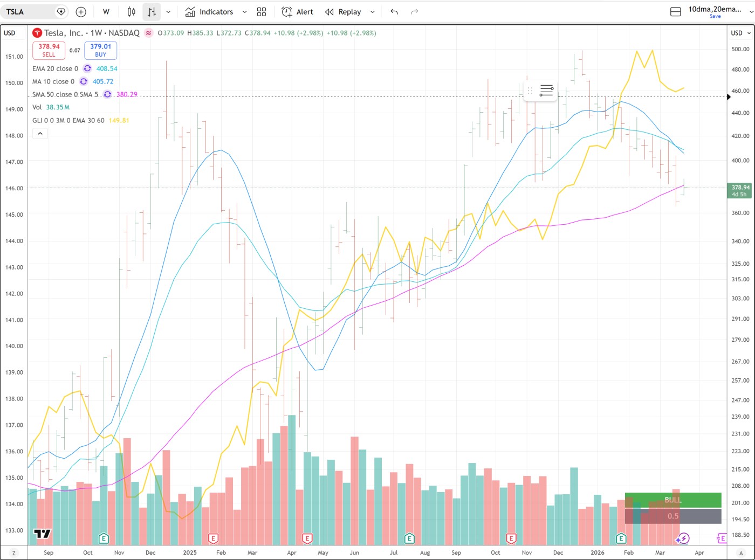Open the Indicators menu
This screenshot has height=560, width=755.
pyautogui.click(x=209, y=12)
